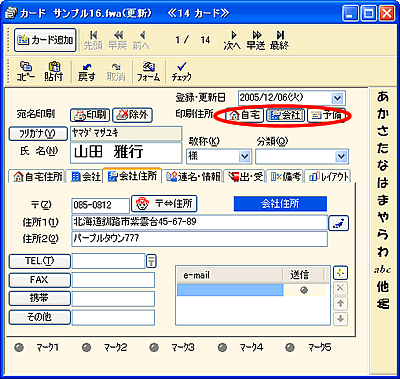This screenshot has width=400, height=379.
Task: Open the 敬称 honorific dropdown
Action: pyautogui.click(x=244, y=156)
